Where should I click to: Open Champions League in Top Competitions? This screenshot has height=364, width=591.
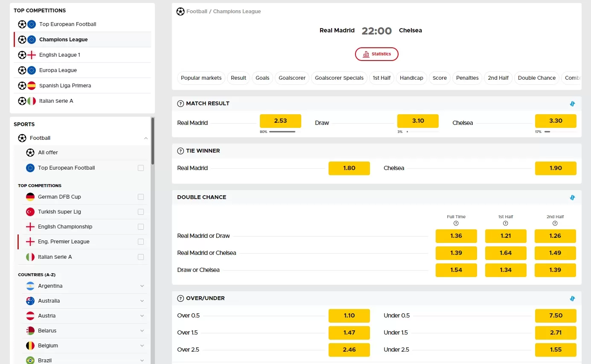coord(82,40)
